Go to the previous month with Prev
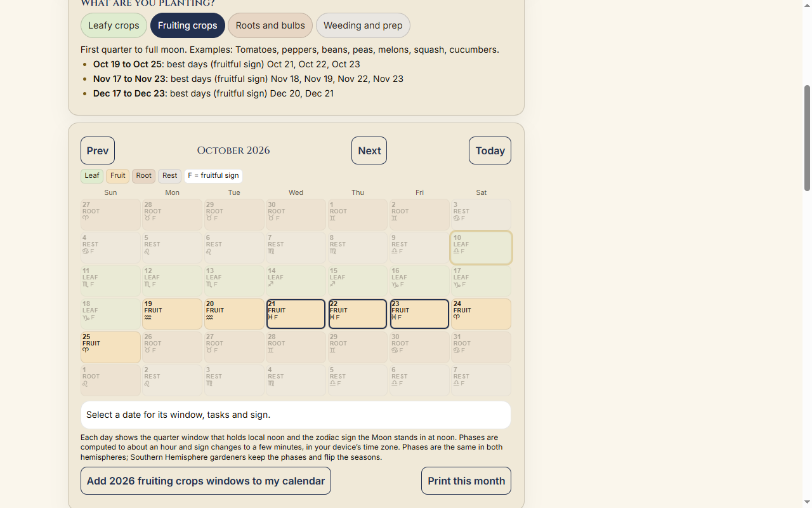Image resolution: width=812 pixels, height=508 pixels. pyautogui.click(x=98, y=150)
